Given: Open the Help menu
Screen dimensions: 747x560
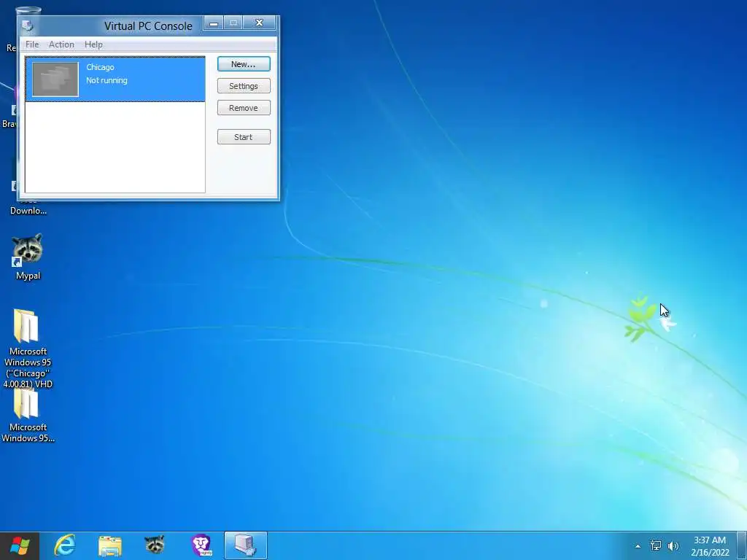Looking at the screenshot, I should tap(93, 44).
